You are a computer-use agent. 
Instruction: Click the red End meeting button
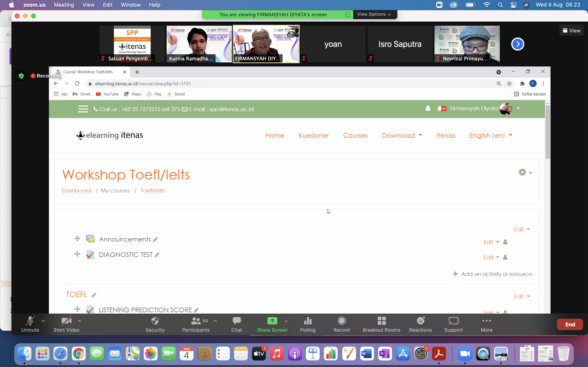click(x=570, y=325)
